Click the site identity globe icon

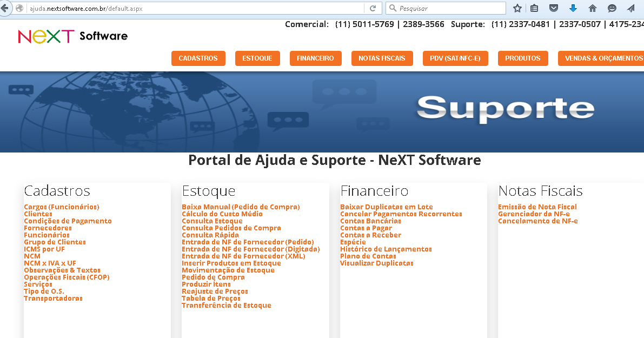19,8
